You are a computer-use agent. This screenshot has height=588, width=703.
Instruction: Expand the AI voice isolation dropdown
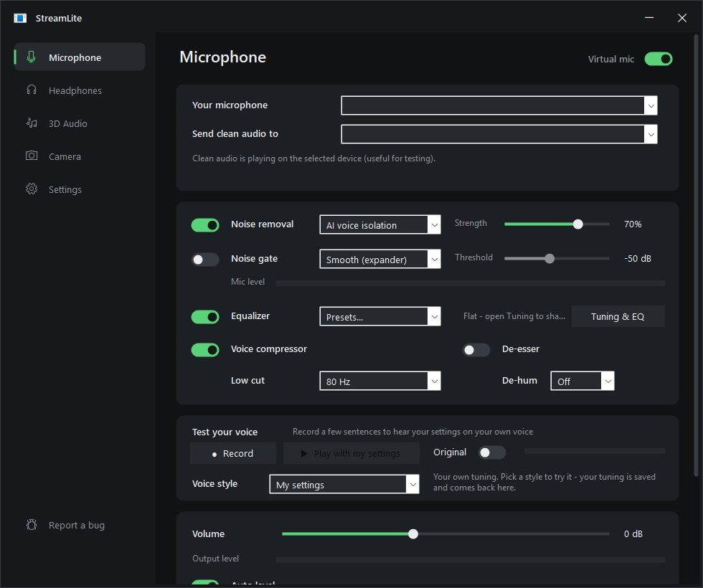tap(380, 225)
